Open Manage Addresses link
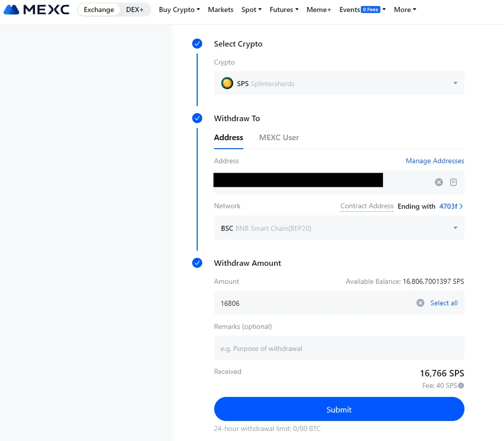 pos(435,161)
